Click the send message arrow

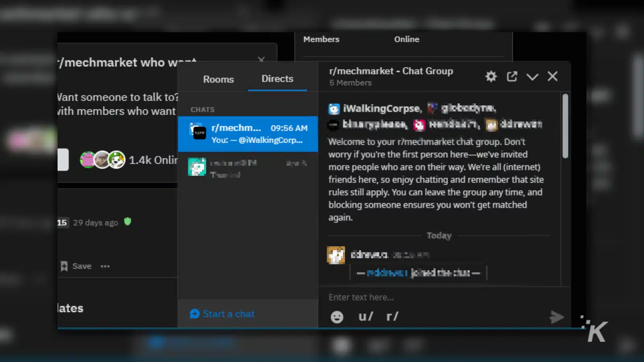[557, 317]
